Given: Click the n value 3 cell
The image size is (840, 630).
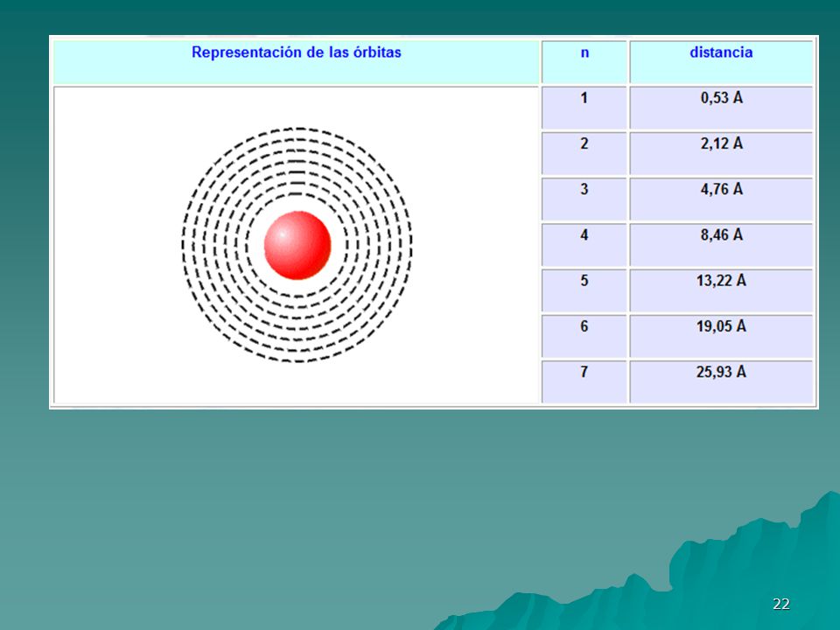Looking at the screenshot, I should click(x=584, y=199).
